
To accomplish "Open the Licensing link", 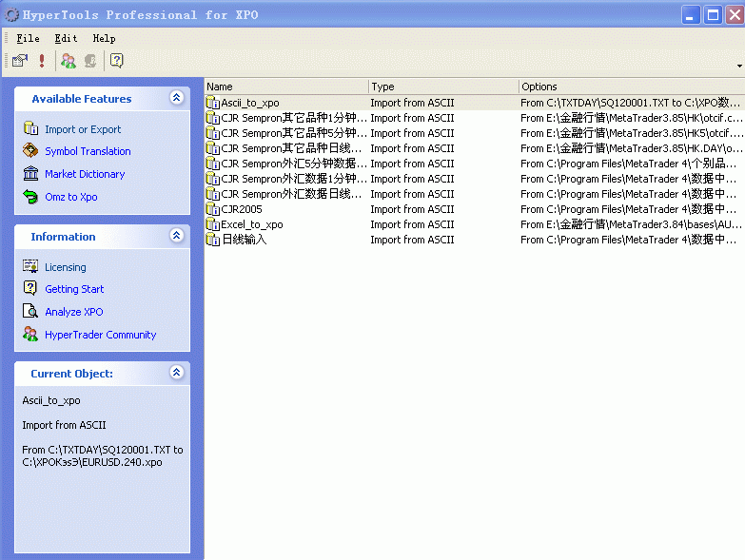I will pos(65,267).
